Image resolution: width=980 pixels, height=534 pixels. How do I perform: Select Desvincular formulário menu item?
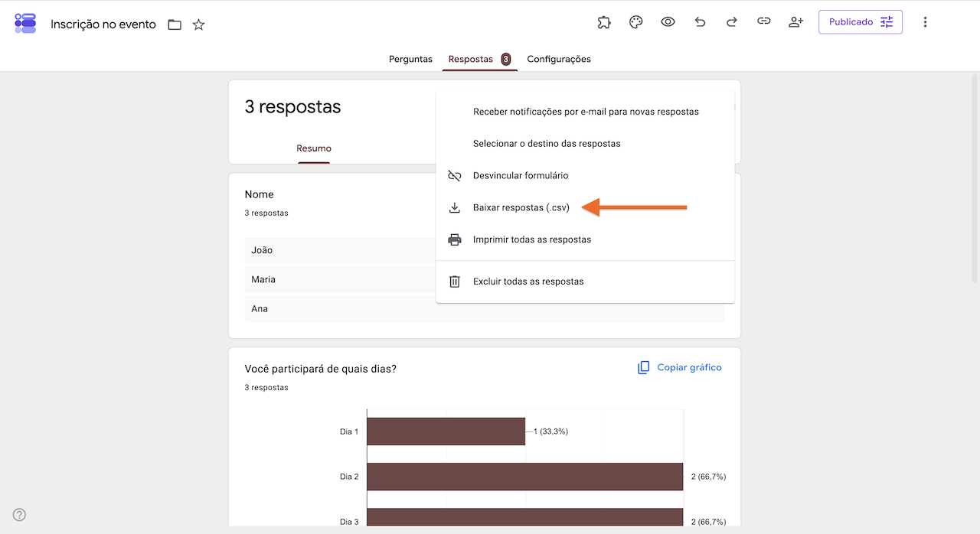(585, 176)
